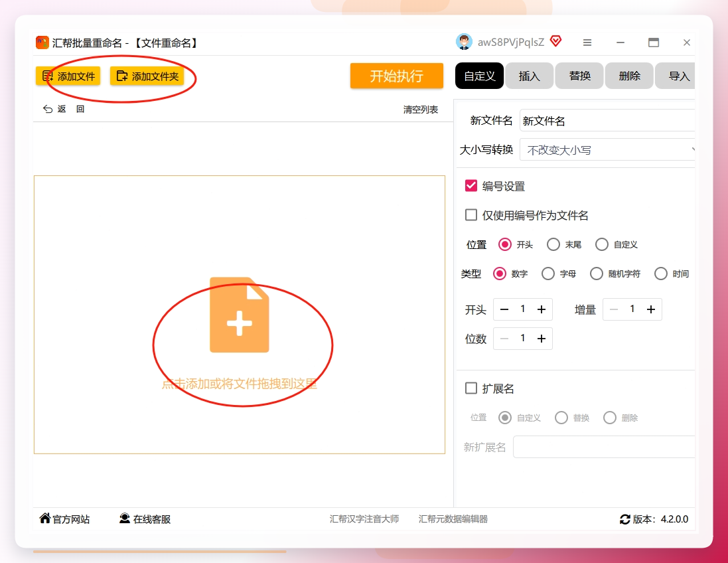
Task: Open the 大小写转换 dropdown
Action: tap(607, 149)
